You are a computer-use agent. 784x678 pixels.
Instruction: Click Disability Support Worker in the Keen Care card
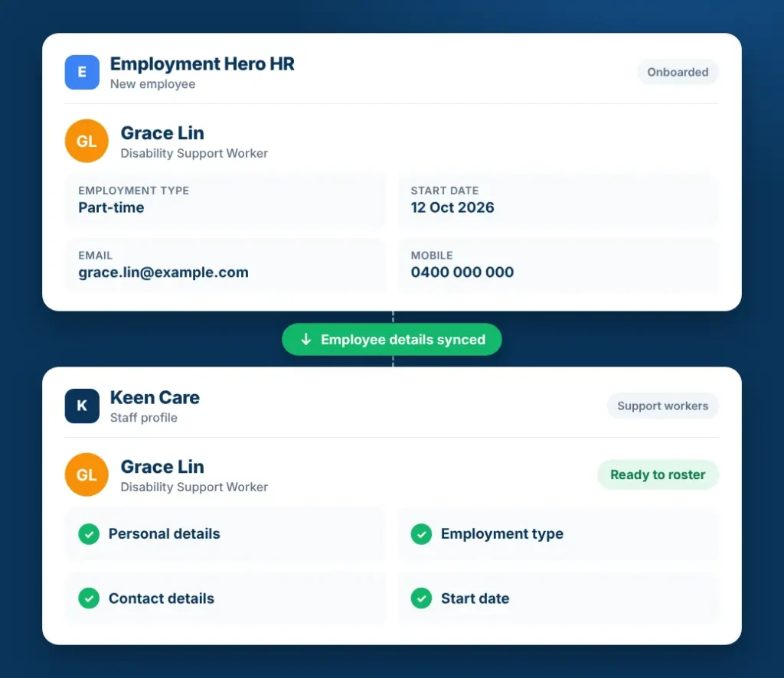[x=194, y=487]
